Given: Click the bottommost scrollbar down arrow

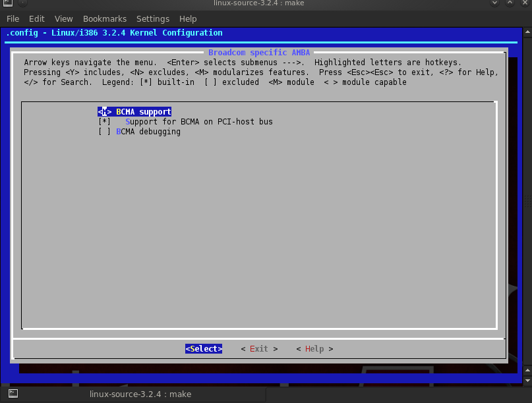Looking at the screenshot, I should tap(527, 381).
